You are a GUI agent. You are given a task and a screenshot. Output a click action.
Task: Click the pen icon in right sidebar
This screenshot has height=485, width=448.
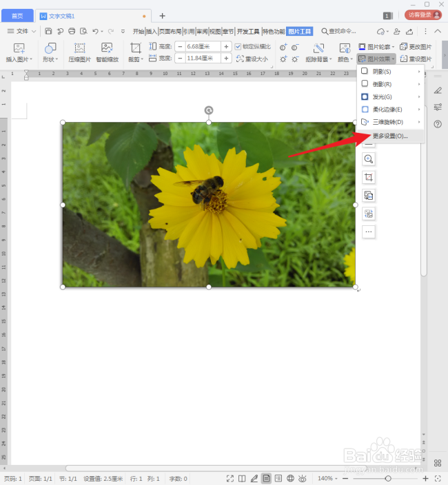point(438,90)
